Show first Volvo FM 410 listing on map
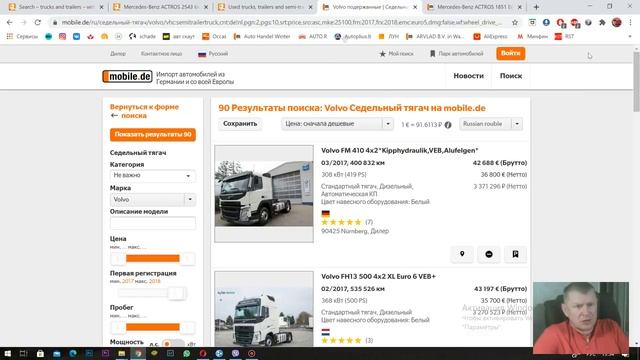Image resolution: width=640 pixels, height=360 pixels. pos(462,254)
